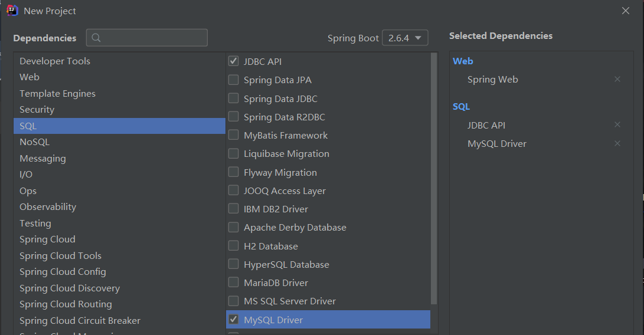
Task: Check the Flyway Migration checkbox
Action: coord(233,172)
